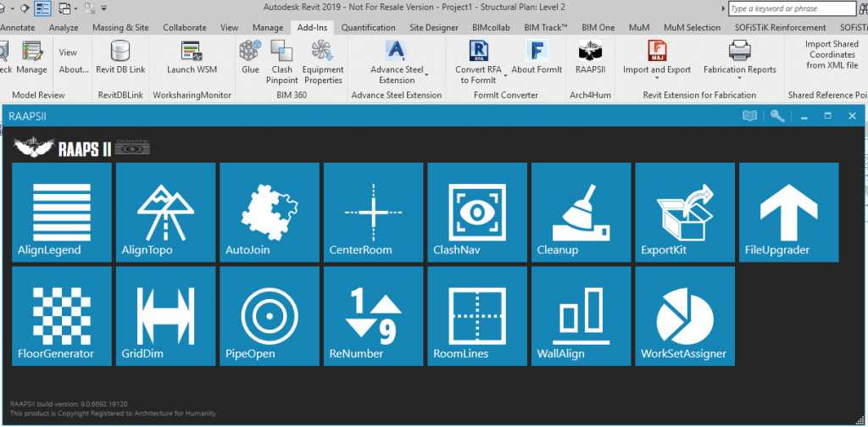
Task: Switch to the Analyze tab
Action: [x=64, y=28]
